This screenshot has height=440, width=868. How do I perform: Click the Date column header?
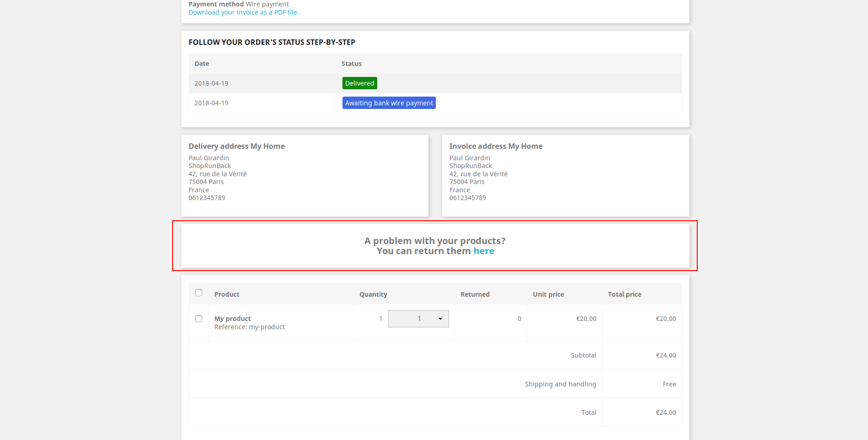click(x=202, y=64)
